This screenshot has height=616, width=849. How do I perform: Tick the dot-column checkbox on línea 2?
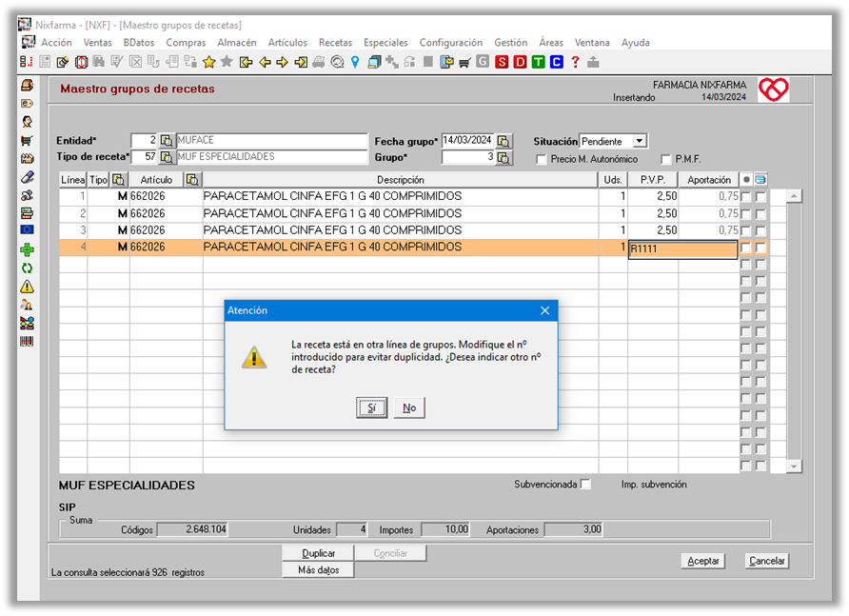click(x=745, y=214)
